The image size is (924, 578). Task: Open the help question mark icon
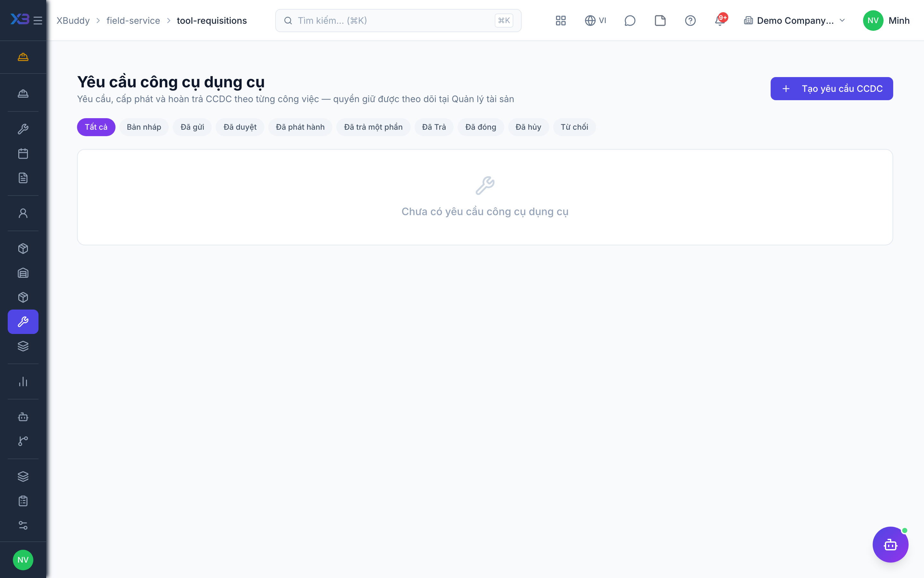point(690,20)
